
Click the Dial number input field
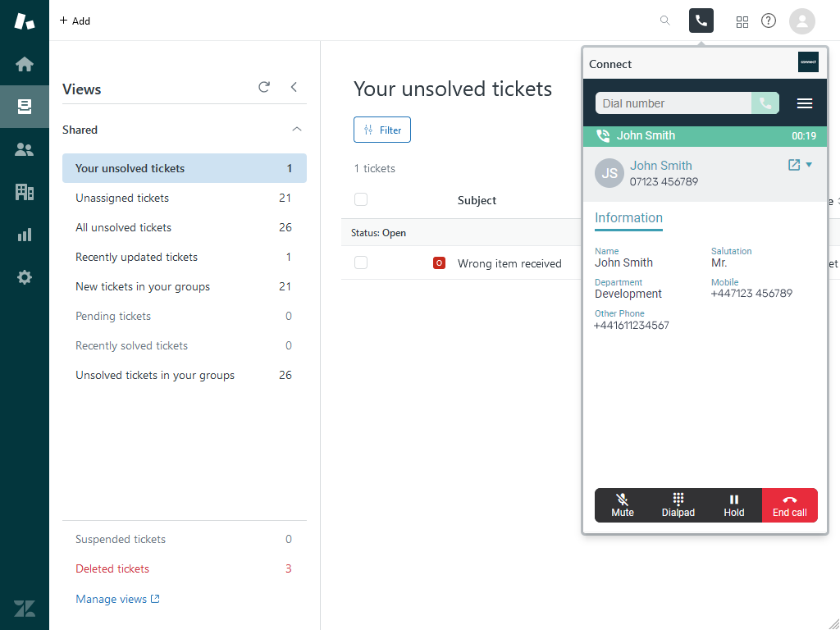tap(673, 103)
